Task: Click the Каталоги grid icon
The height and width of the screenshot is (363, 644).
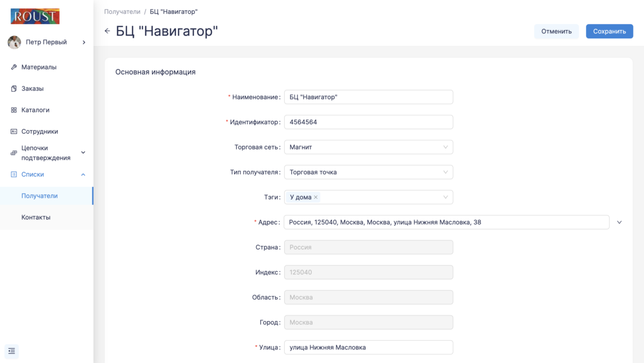Action: tap(14, 110)
